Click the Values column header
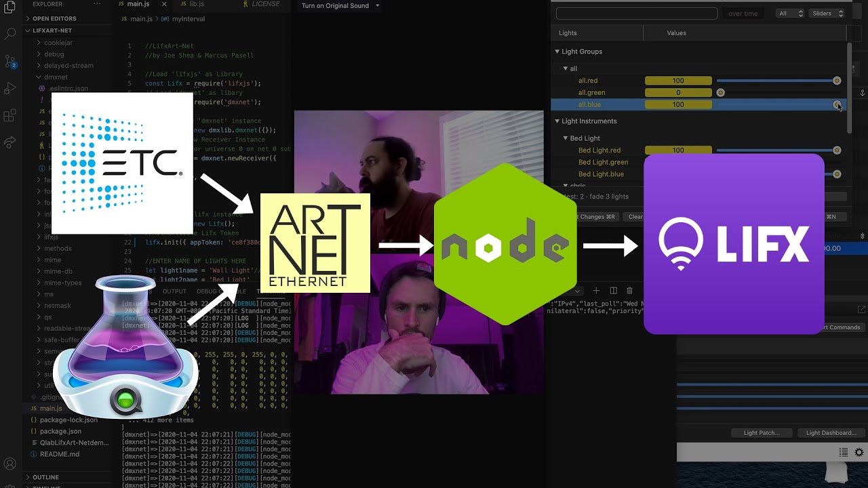The image size is (868, 488). click(676, 33)
